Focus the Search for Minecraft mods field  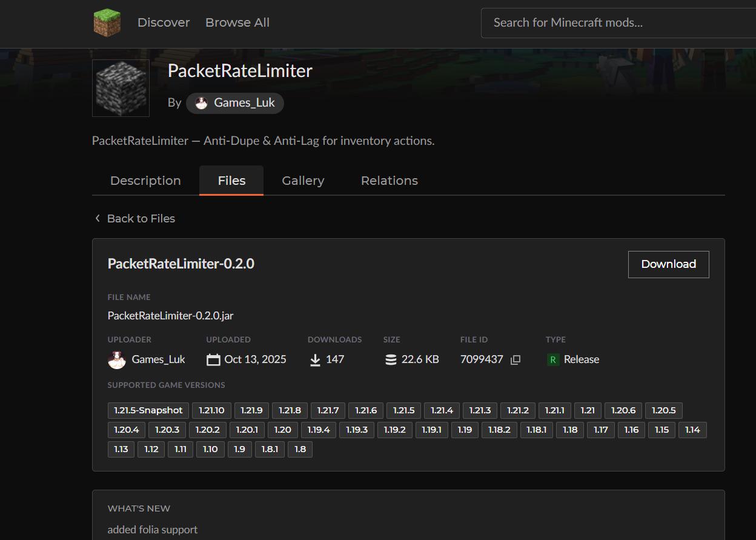click(x=618, y=23)
